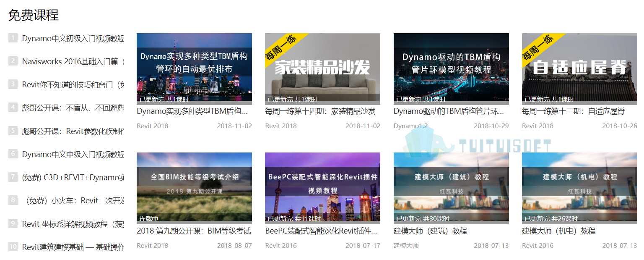Click title 每周一练第十四期：家装精品沙发
Viewport: 644px width, 260px height.
[x=320, y=111]
